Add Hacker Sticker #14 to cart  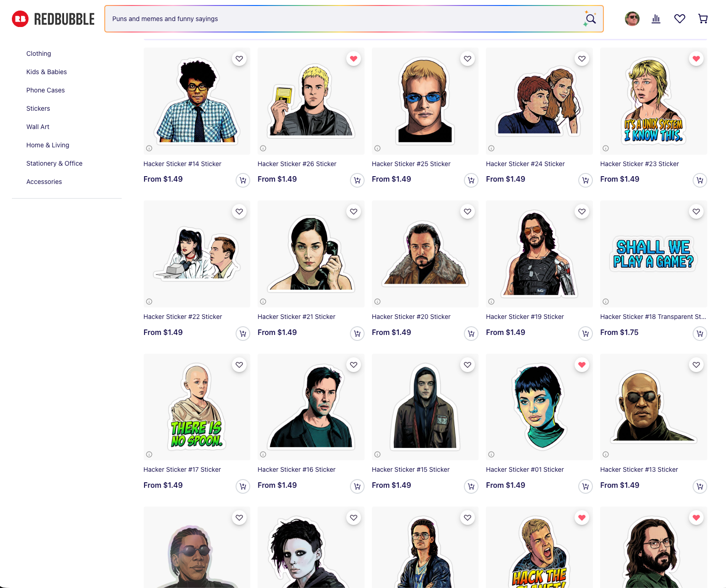[x=243, y=180]
